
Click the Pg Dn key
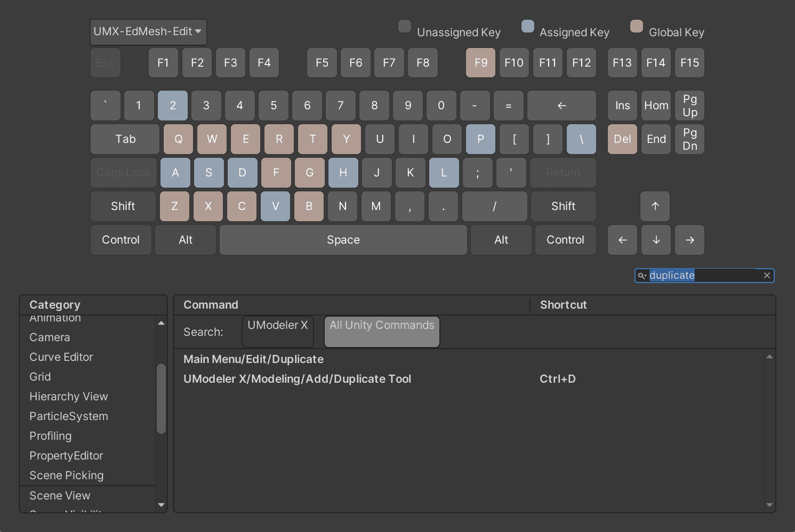(689, 139)
